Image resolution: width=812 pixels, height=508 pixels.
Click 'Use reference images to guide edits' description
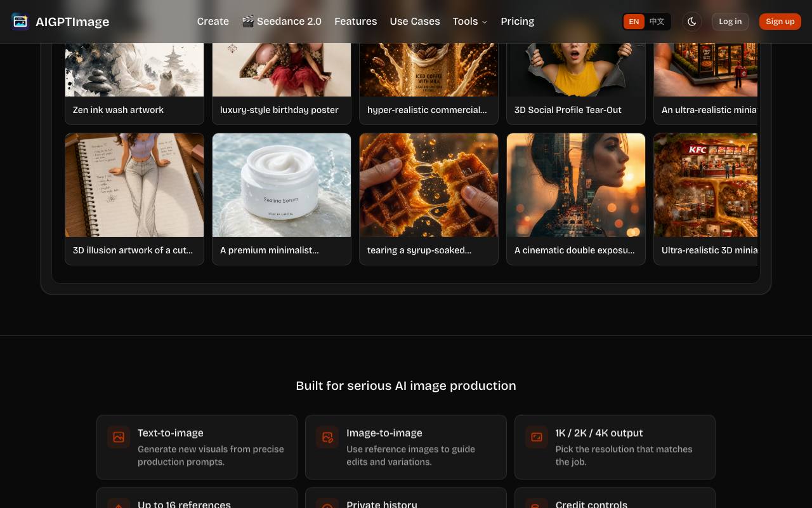click(x=411, y=455)
